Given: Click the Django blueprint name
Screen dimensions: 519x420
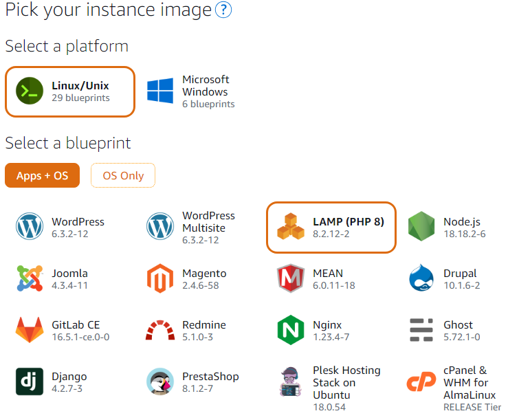Looking at the screenshot, I should (69, 377).
